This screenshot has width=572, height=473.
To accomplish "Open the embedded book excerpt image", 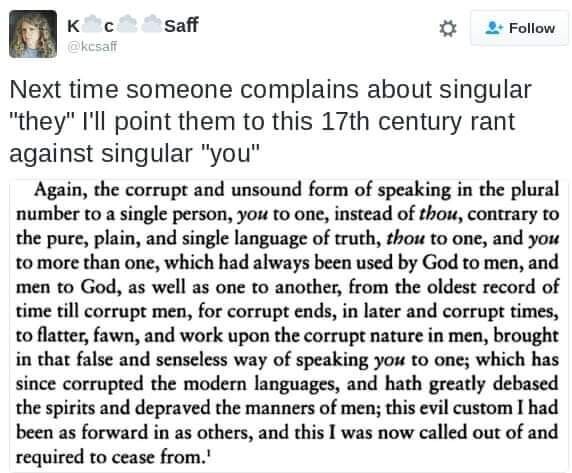I will point(287,323).
